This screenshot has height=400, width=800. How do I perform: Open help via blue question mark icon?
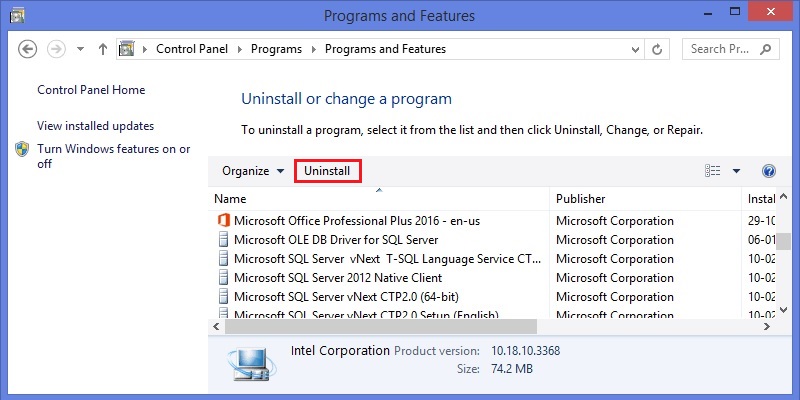point(768,171)
